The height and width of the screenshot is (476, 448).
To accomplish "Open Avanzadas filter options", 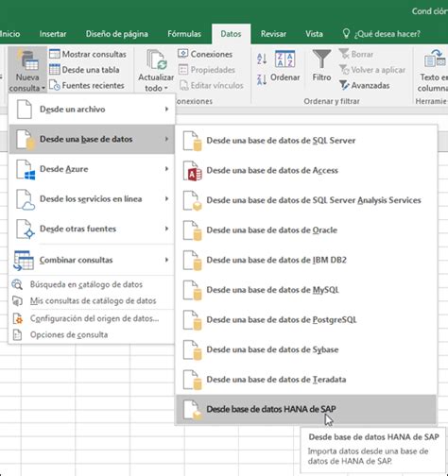I will tap(365, 85).
